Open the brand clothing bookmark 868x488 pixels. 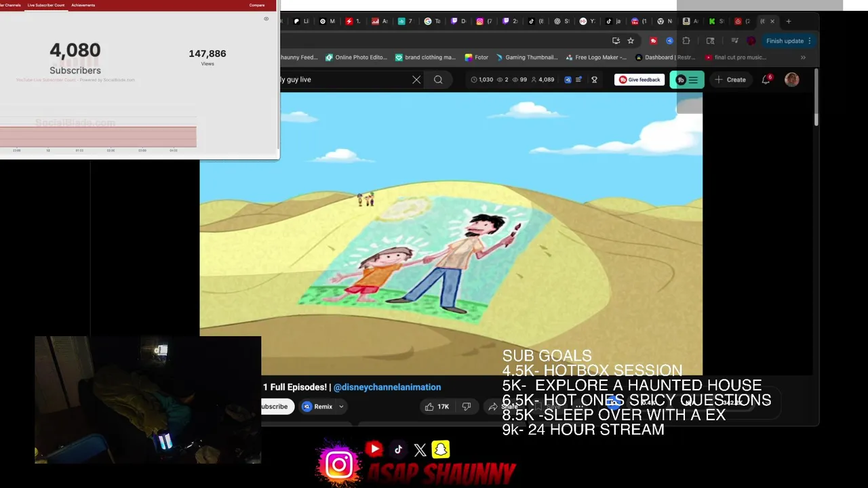coord(425,58)
